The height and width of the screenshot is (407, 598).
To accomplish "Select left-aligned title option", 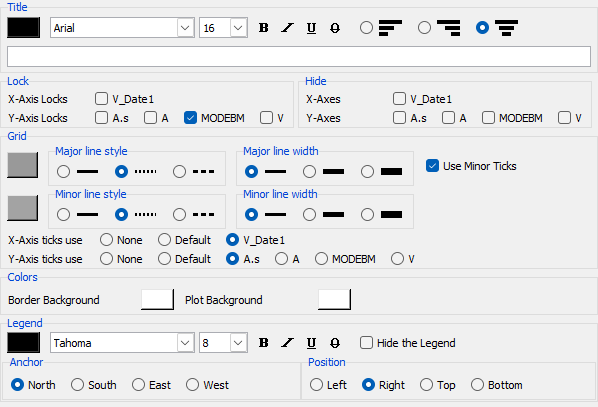I will click(366, 27).
